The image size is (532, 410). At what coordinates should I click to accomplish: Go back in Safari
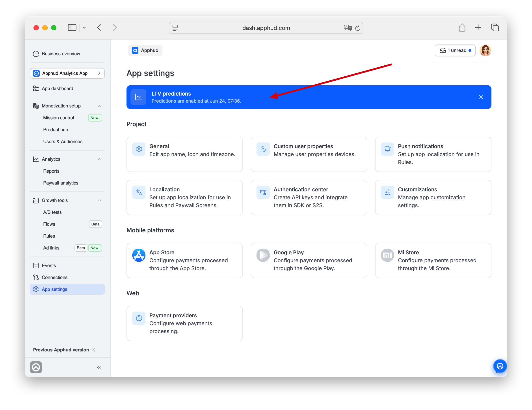tap(99, 28)
